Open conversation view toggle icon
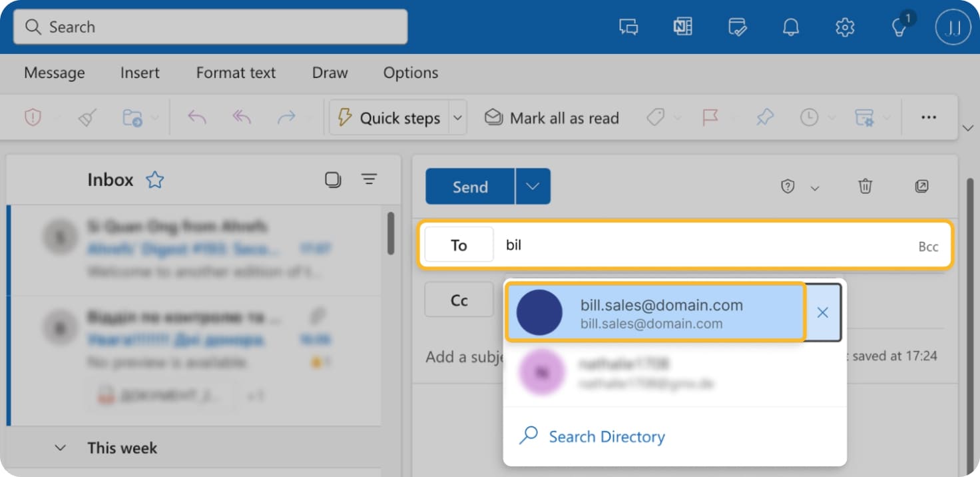The image size is (980, 477). (333, 179)
